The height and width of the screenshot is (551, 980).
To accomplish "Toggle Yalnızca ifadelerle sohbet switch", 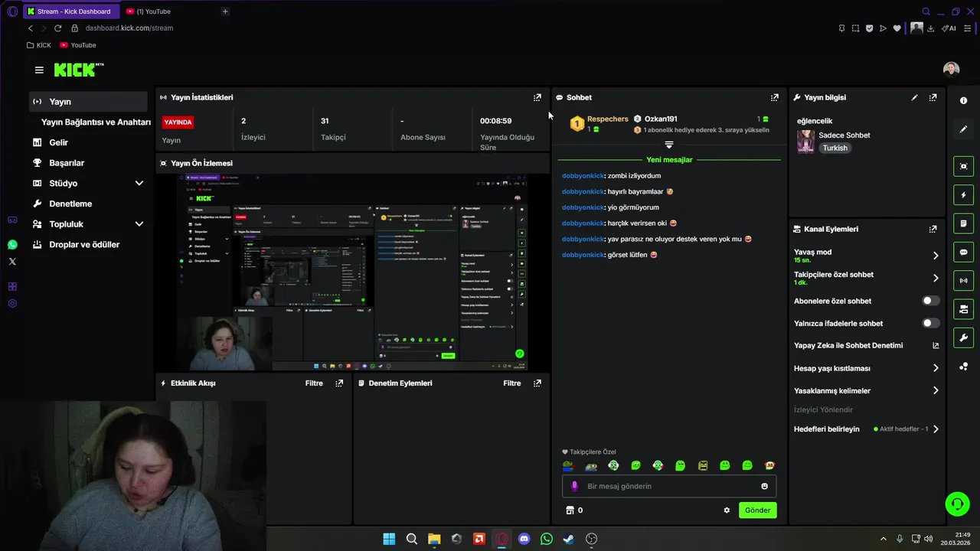I will coord(930,323).
